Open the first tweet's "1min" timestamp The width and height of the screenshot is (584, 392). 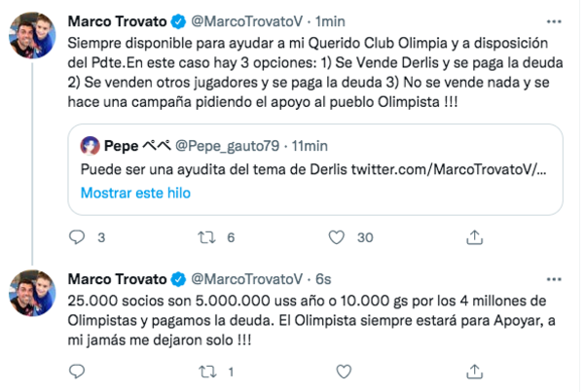pos(332,19)
